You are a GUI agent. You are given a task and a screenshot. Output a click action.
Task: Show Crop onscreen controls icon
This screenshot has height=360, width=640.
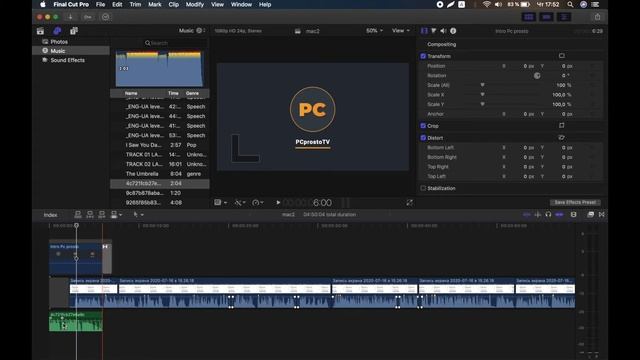click(x=562, y=126)
